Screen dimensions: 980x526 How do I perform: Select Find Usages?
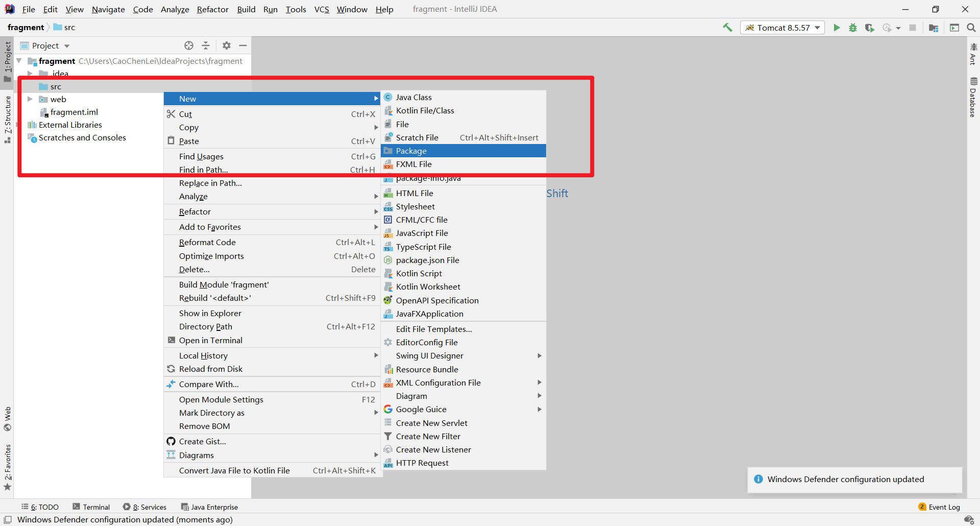pos(272,156)
